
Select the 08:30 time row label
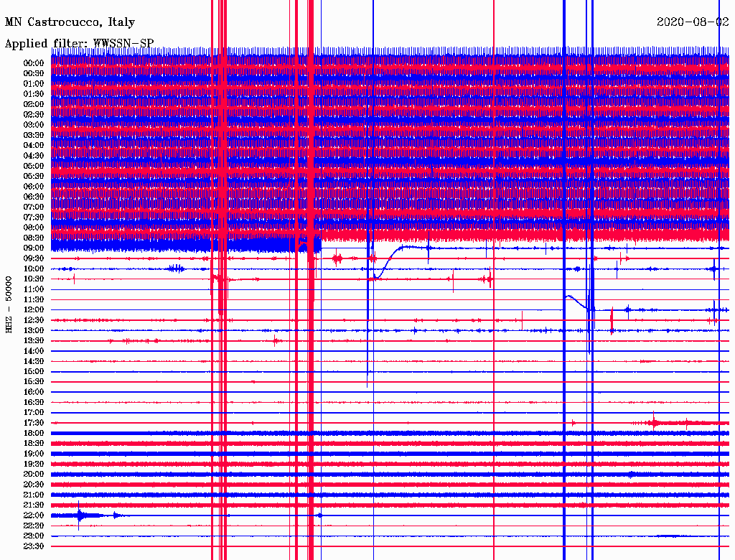point(34,238)
